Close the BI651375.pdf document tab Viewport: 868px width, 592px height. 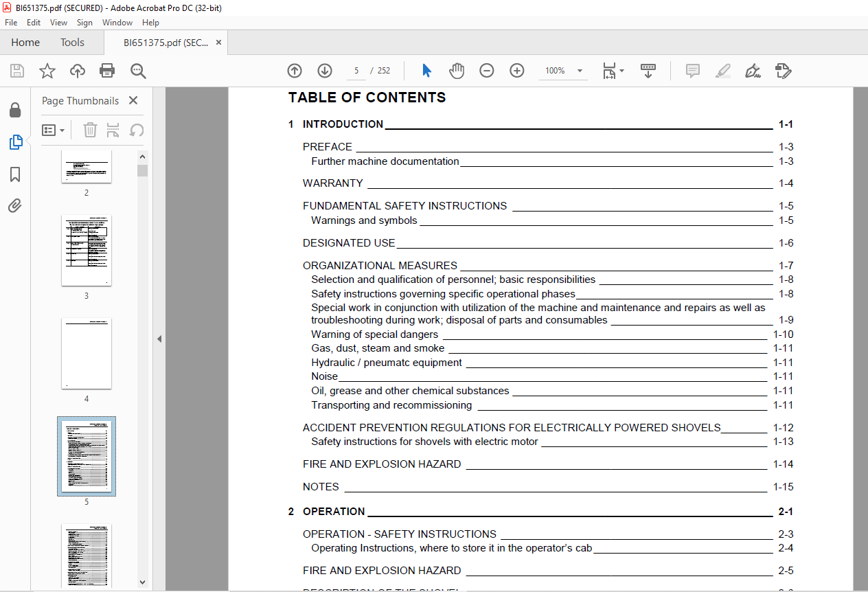[x=218, y=43]
